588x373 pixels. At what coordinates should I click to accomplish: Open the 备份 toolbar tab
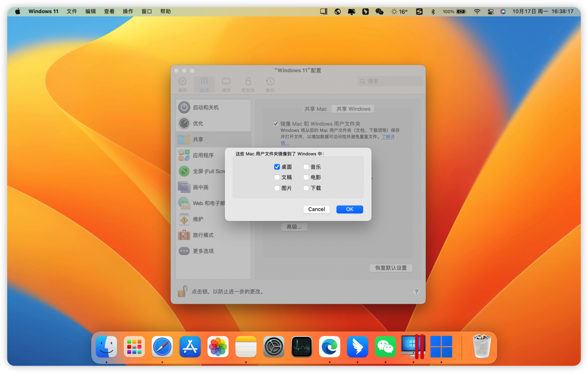[x=270, y=84]
